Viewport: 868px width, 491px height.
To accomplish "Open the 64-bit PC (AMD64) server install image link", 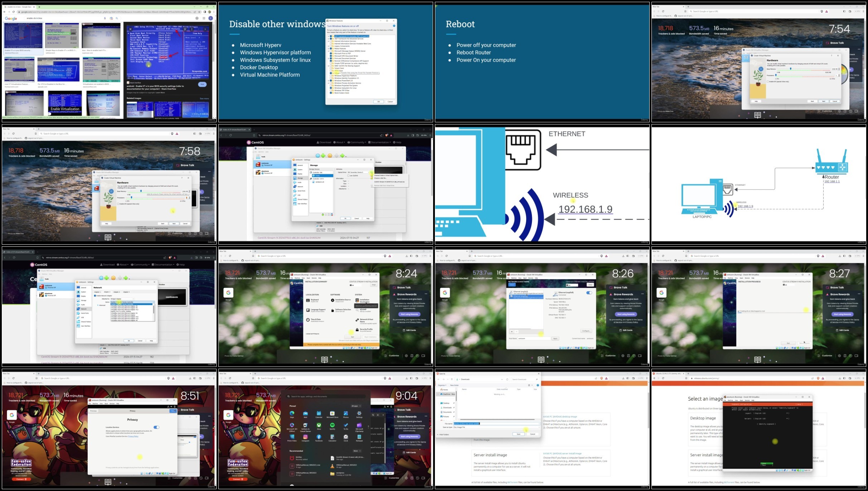I will click(x=562, y=453).
